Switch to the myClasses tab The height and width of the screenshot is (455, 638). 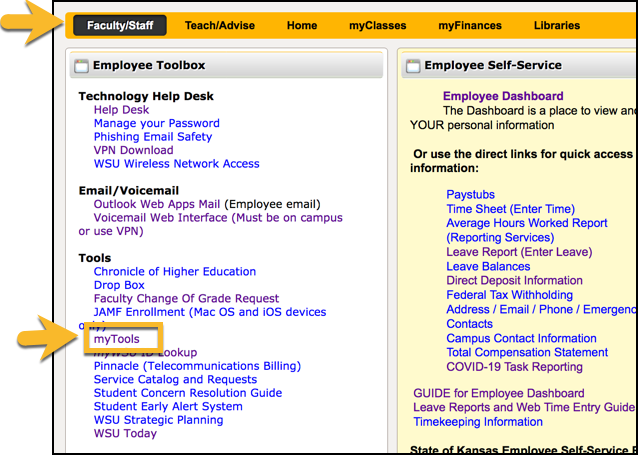(378, 26)
